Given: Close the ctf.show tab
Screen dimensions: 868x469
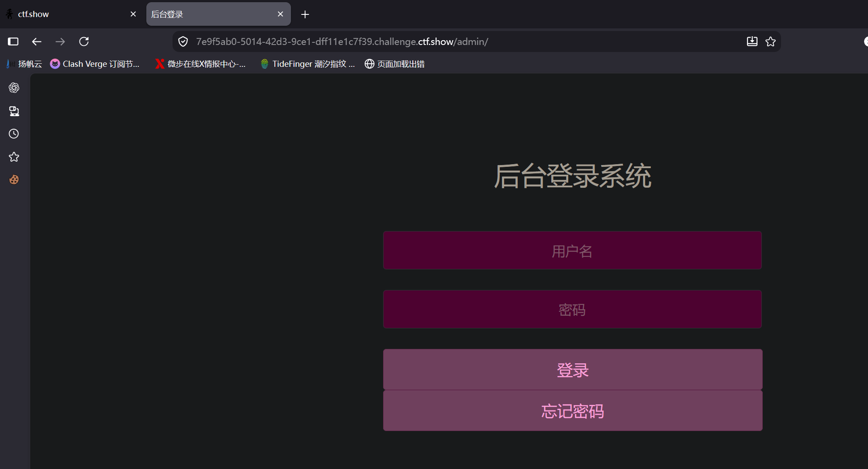Looking at the screenshot, I should click(x=133, y=14).
